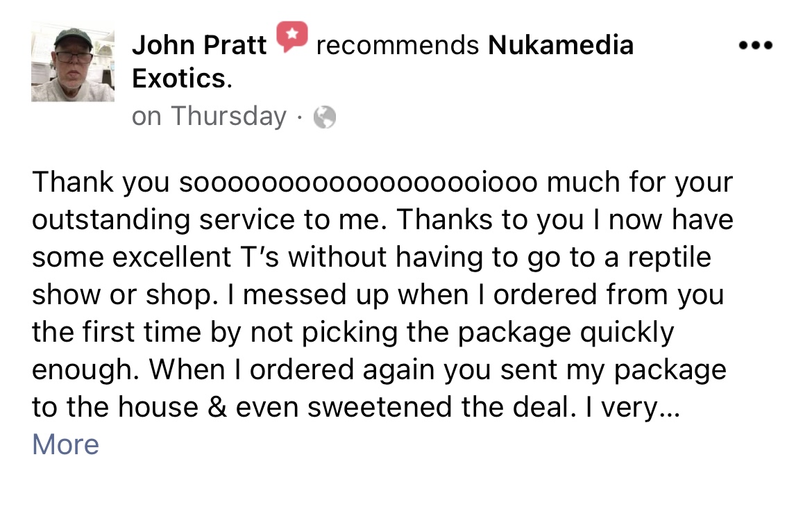
Task: Click the word 'recommends' in header
Action: pyautogui.click(x=397, y=46)
